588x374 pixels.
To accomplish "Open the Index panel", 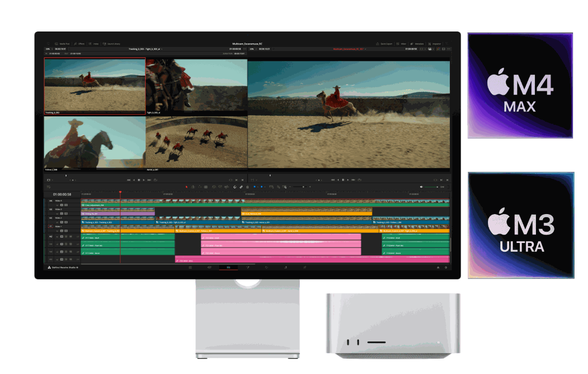I will [x=94, y=44].
